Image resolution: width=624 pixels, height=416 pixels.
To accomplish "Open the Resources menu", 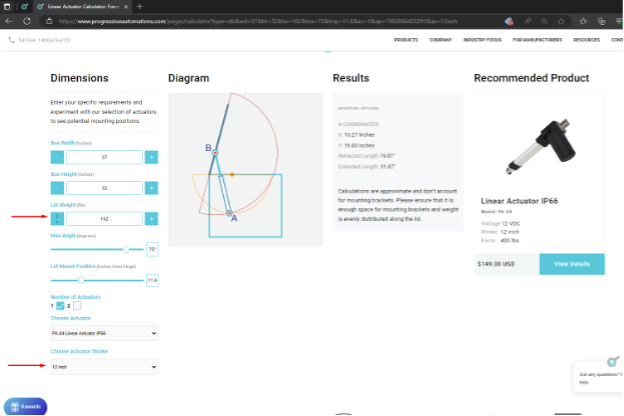I will click(587, 40).
